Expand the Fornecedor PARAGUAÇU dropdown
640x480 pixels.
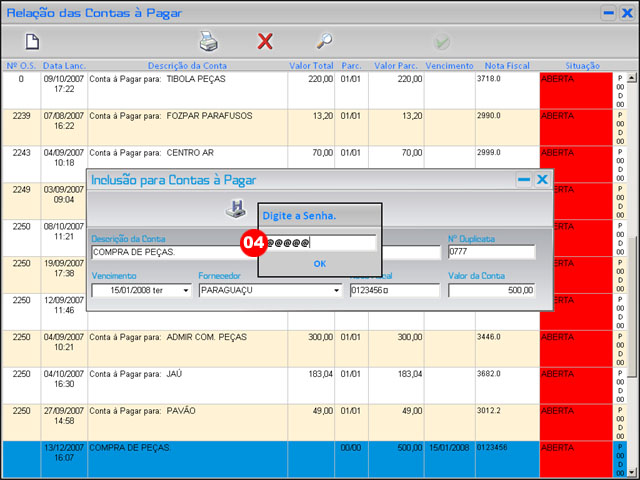click(x=335, y=291)
